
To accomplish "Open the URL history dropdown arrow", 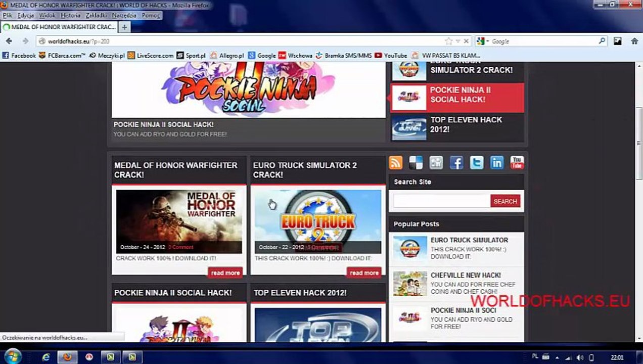I will tap(458, 41).
